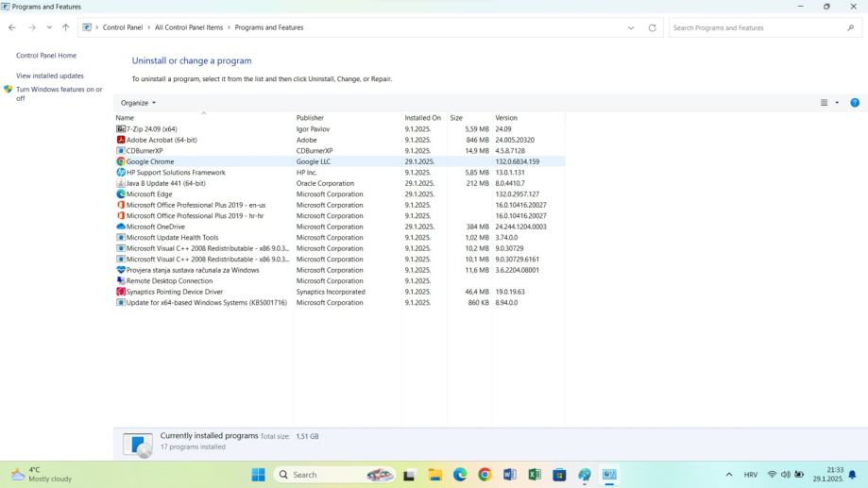Sort list by Publisher column header
868x488 pixels.
(310, 118)
